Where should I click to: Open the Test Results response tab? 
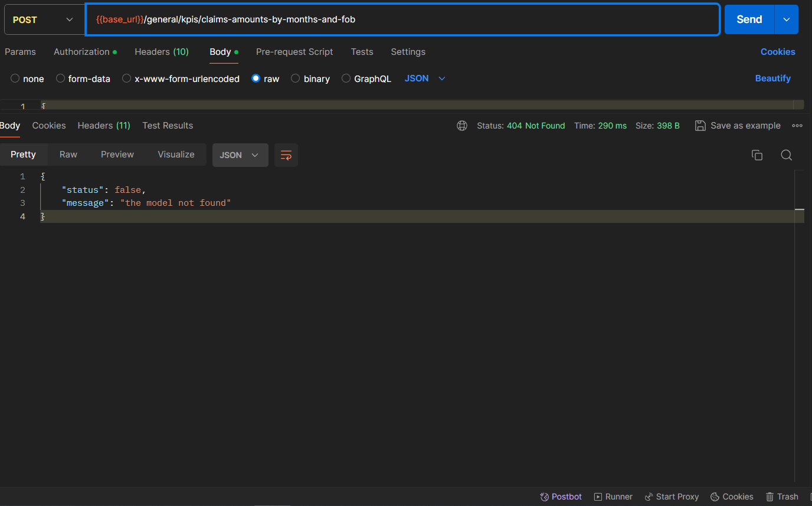tap(168, 126)
